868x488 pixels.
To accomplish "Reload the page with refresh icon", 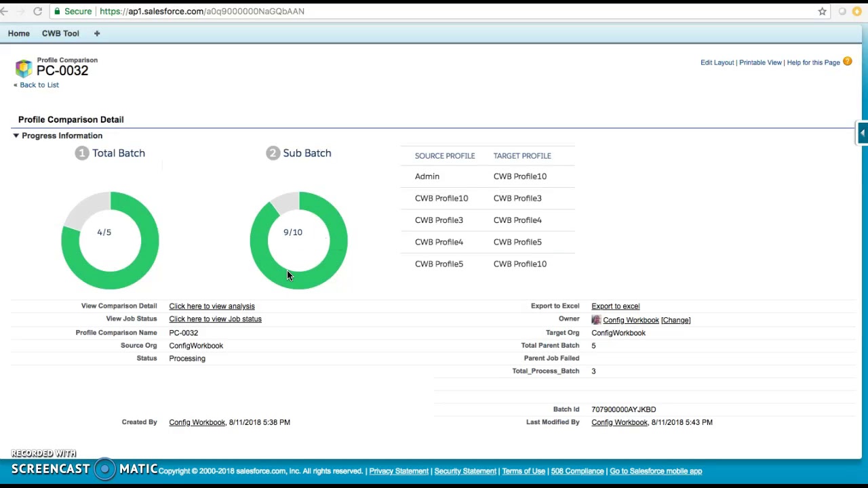I will click(x=38, y=12).
